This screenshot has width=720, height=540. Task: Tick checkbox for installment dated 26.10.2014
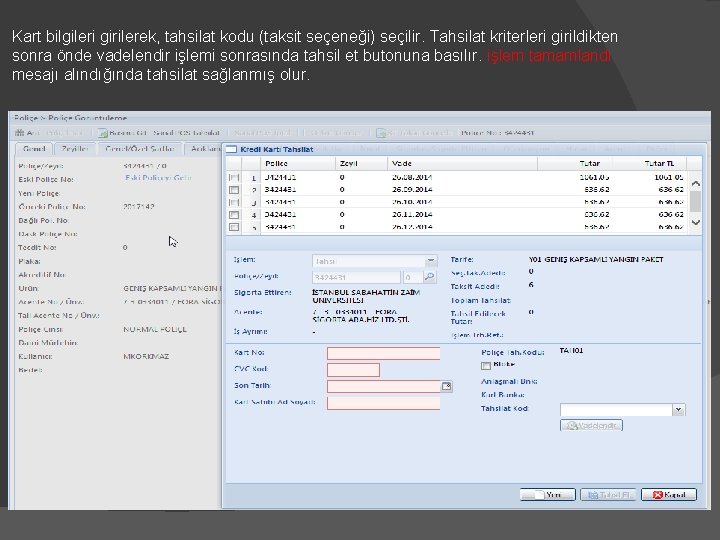pyautogui.click(x=234, y=202)
